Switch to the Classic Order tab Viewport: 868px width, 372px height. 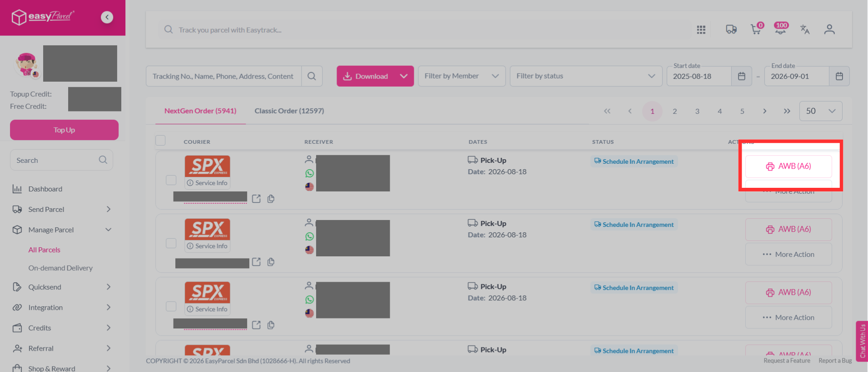(289, 111)
